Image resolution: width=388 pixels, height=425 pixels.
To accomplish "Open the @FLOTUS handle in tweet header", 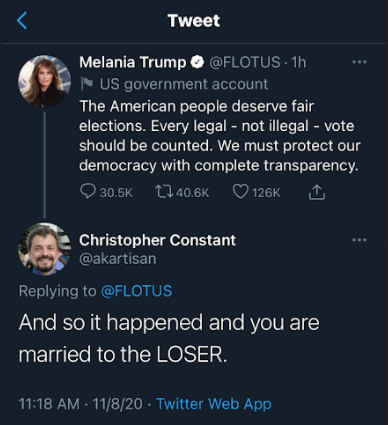I will coord(244,62).
